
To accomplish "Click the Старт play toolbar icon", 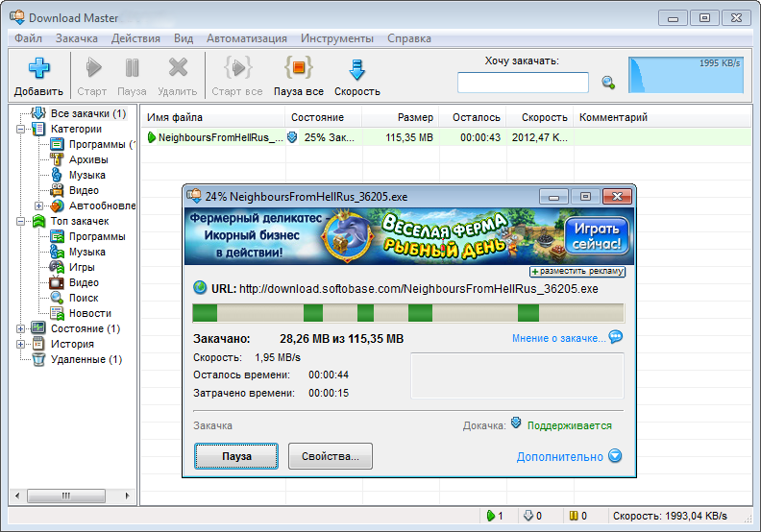I will pos(93,67).
